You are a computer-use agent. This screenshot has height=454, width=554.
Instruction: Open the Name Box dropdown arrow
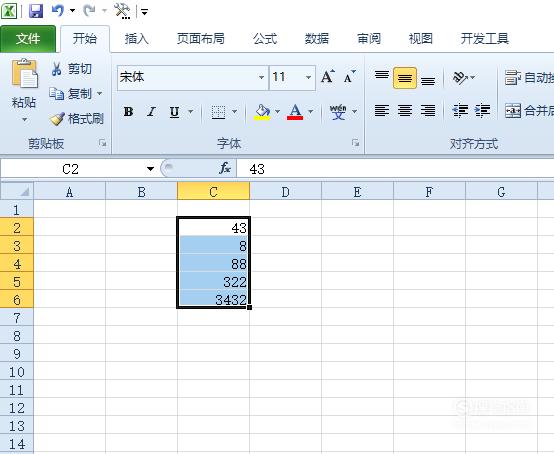[151, 169]
